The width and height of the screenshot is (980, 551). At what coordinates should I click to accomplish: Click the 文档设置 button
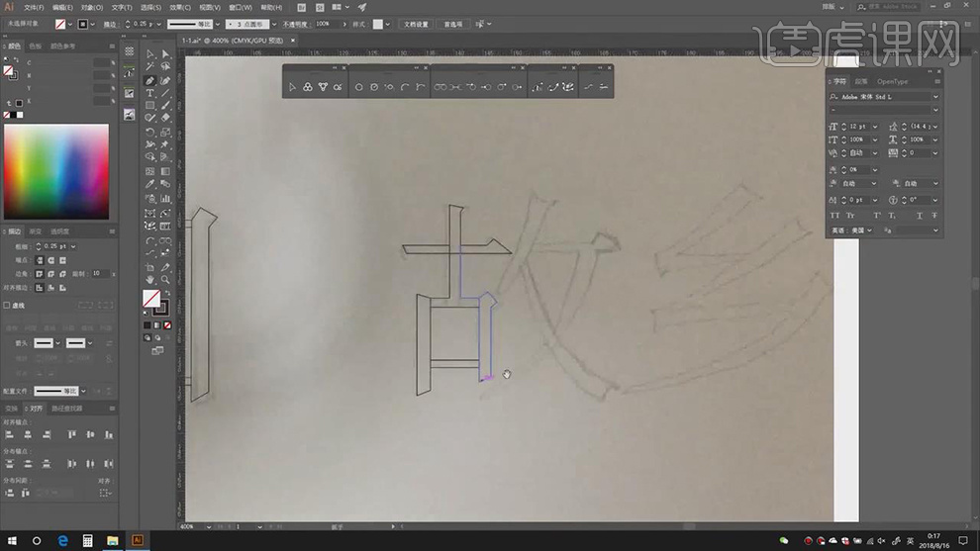point(415,24)
